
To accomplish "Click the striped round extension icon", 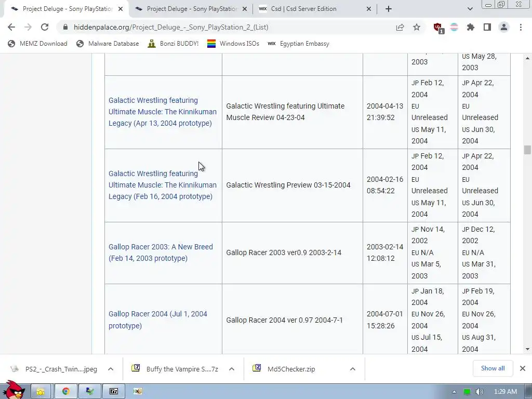I will [x=454, y=27].
